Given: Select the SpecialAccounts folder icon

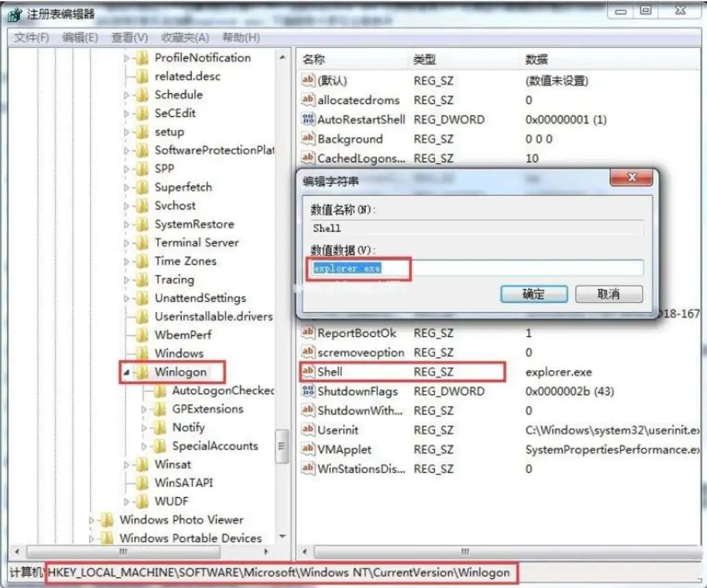Looking at the screenshot, I should click(x=160, y=446).
